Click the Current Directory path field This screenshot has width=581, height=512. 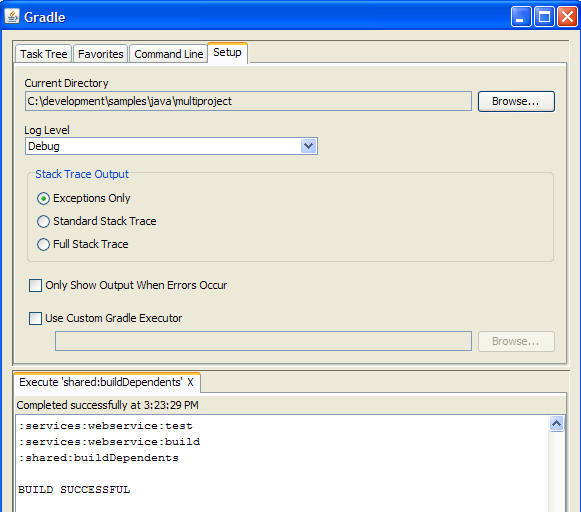click(x=248, y=101)
